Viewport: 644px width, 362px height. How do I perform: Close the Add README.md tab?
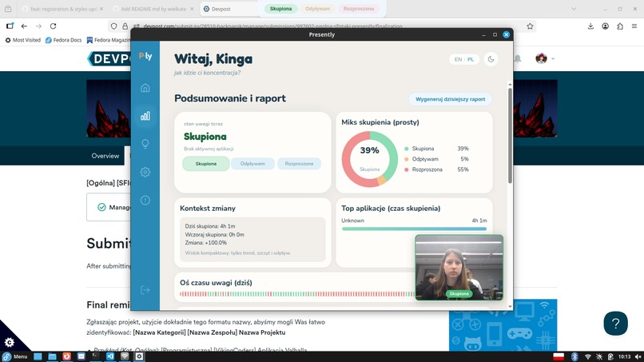192,9
